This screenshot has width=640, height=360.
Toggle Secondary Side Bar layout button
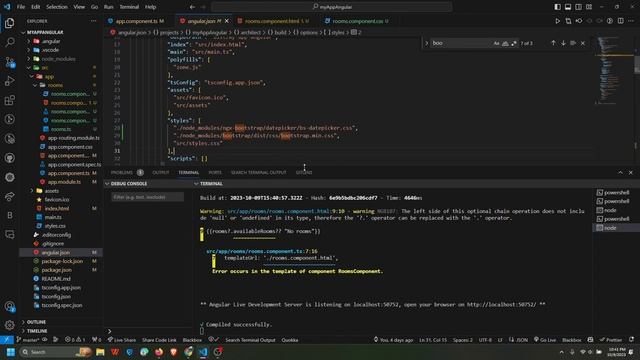click(578, 7)
